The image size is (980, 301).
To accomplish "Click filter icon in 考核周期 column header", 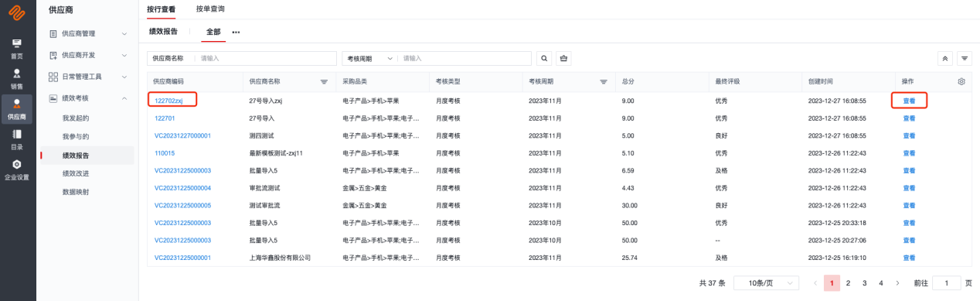I will coord(604,81).
